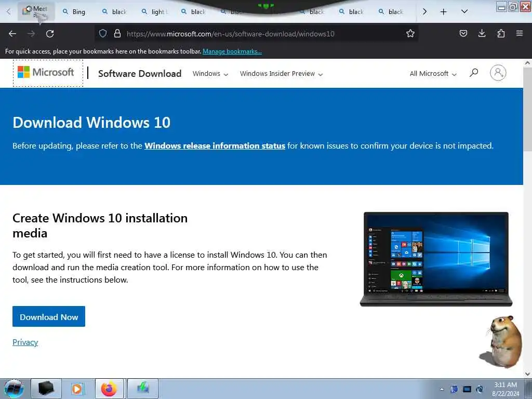This screenshot has width=532, height=399.
Task: Open the black box app in taskbar
Action: coord(46,389)
